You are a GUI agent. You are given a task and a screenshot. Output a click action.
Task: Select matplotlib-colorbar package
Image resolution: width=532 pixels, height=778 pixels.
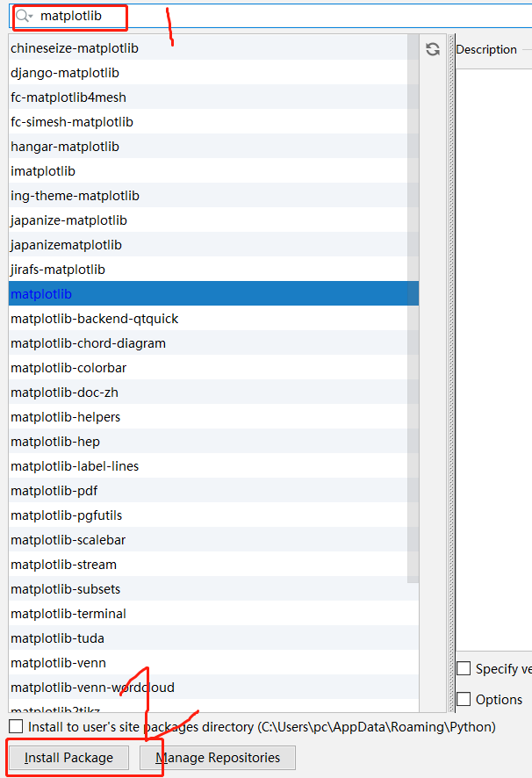click(x=213, y=368)
